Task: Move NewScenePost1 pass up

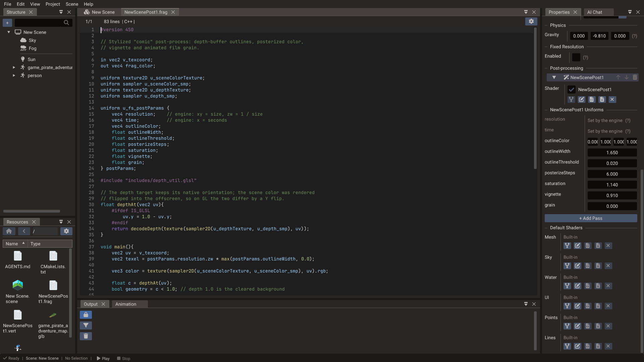Action: point(618,77)
